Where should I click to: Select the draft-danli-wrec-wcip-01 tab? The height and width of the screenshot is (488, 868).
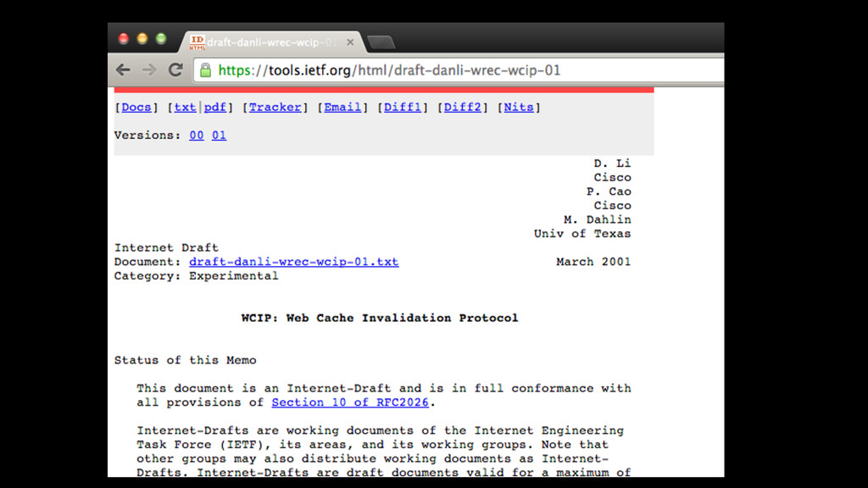[x=271, y=42]
